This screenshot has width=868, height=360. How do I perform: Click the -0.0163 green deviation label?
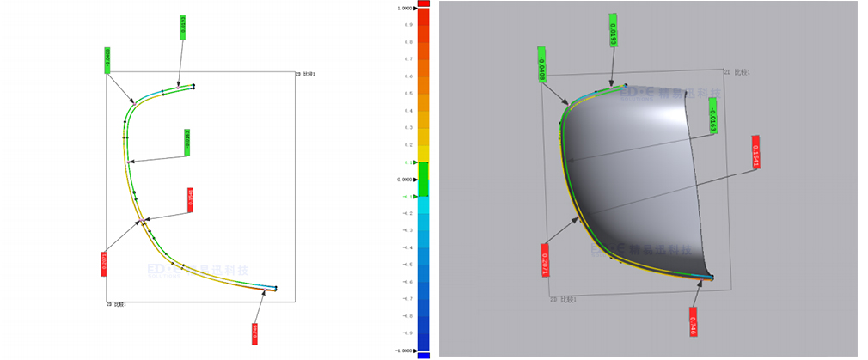click(x=712, y=116)
